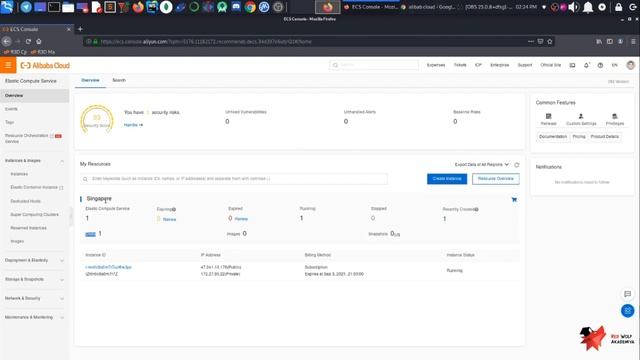640x360 pixels.
Task: Bookmark this page with the star icon
Action: 550,41
